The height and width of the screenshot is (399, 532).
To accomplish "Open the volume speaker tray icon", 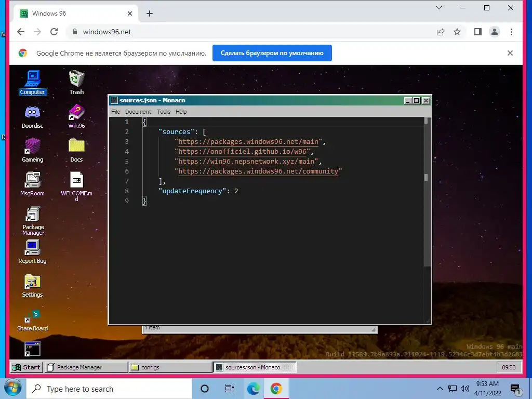I will [x=465, y=389].
